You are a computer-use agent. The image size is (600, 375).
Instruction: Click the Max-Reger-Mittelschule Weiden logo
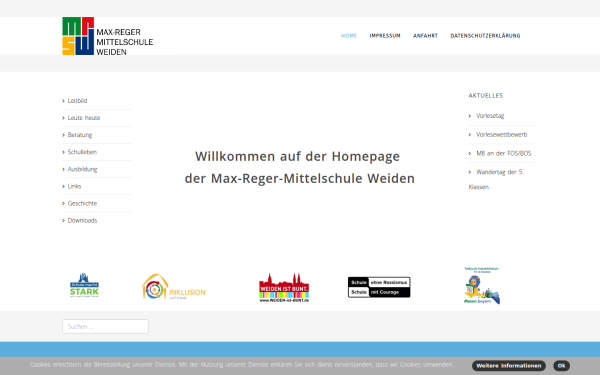point(108,36)
